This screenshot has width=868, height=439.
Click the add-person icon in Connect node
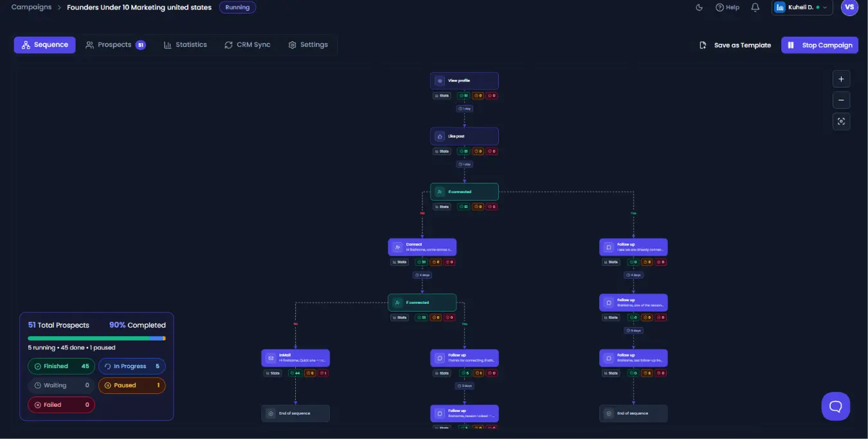[397, 247]
